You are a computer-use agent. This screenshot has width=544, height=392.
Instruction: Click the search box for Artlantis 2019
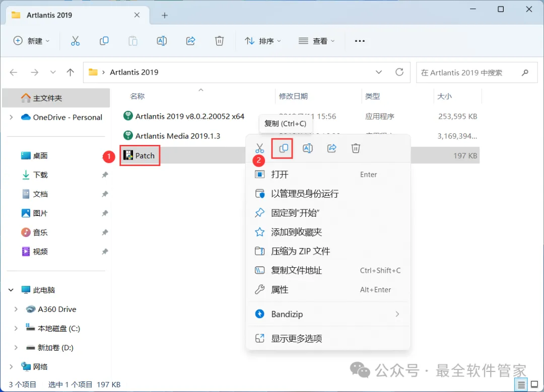pos(477,72)
